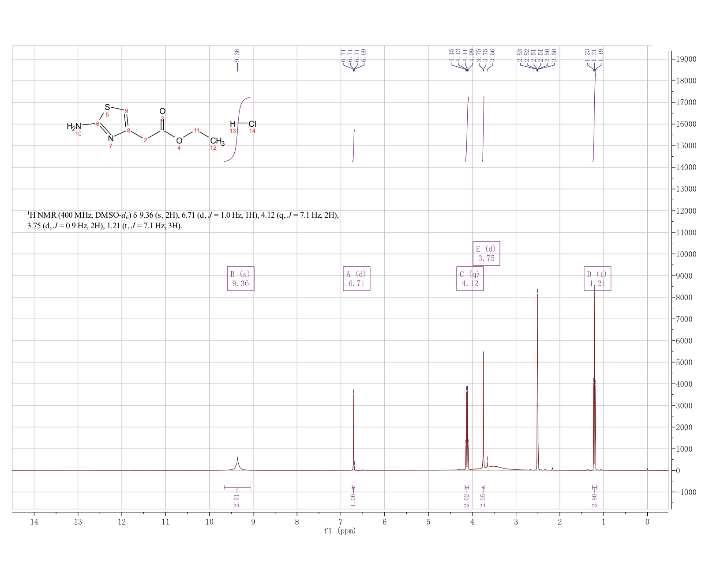Click the peak-pick label 2.53

tap(520, 55)
